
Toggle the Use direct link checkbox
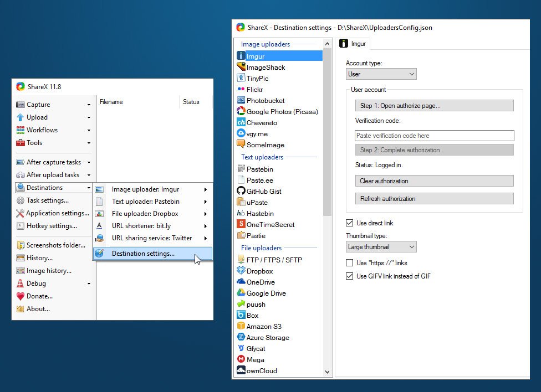(350, 223)
